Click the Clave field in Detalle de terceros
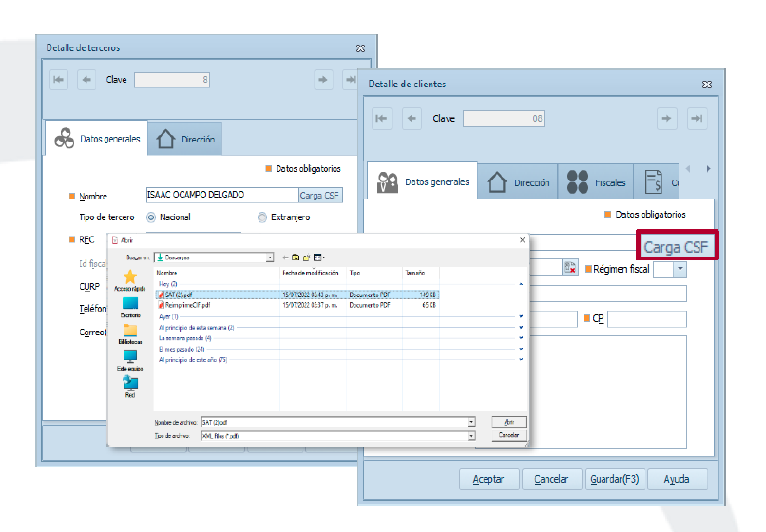This screenshot has width=766, height=532. click(172, 80)
